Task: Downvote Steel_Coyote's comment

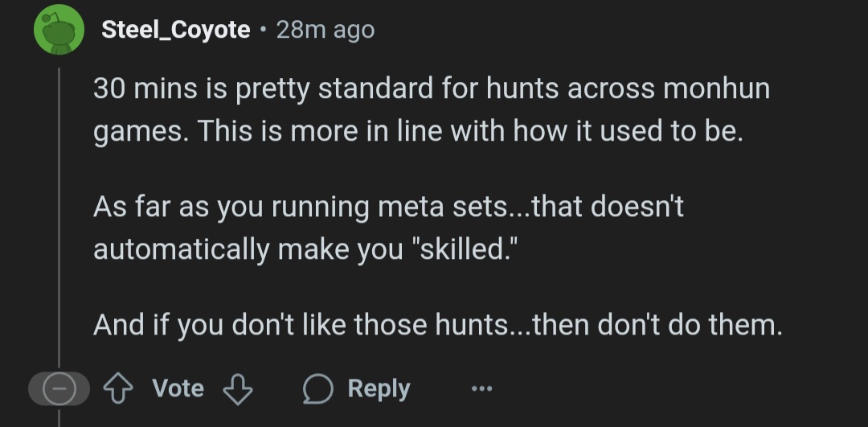Action: (x=237, y=389)
